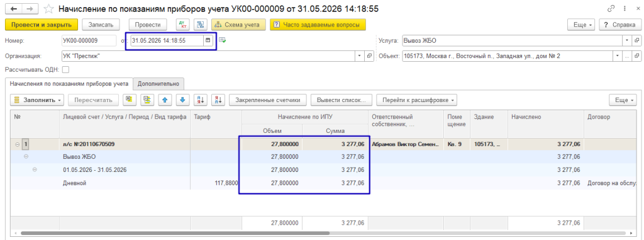Select the Начисления по показаниям приборов учета tab

tap(69, 84)
